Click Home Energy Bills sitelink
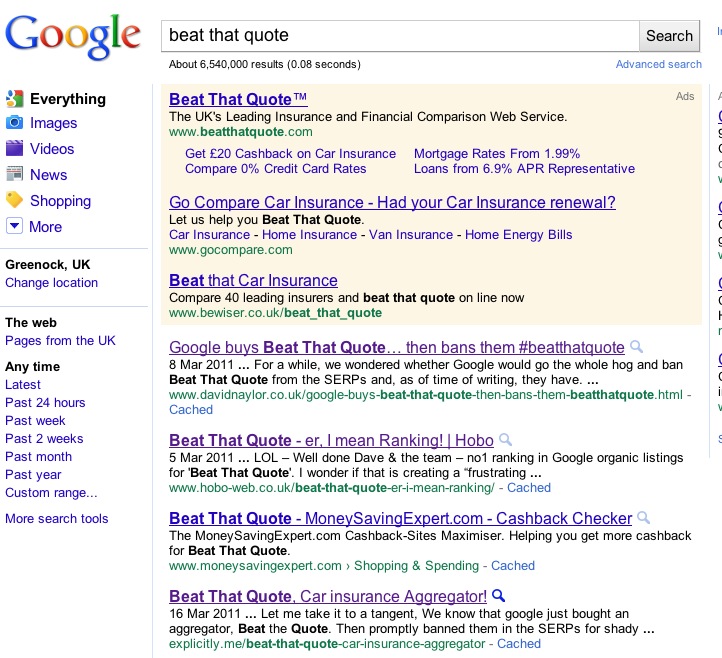This screenshot has height=658, width=722. click(x=518, y=234)
